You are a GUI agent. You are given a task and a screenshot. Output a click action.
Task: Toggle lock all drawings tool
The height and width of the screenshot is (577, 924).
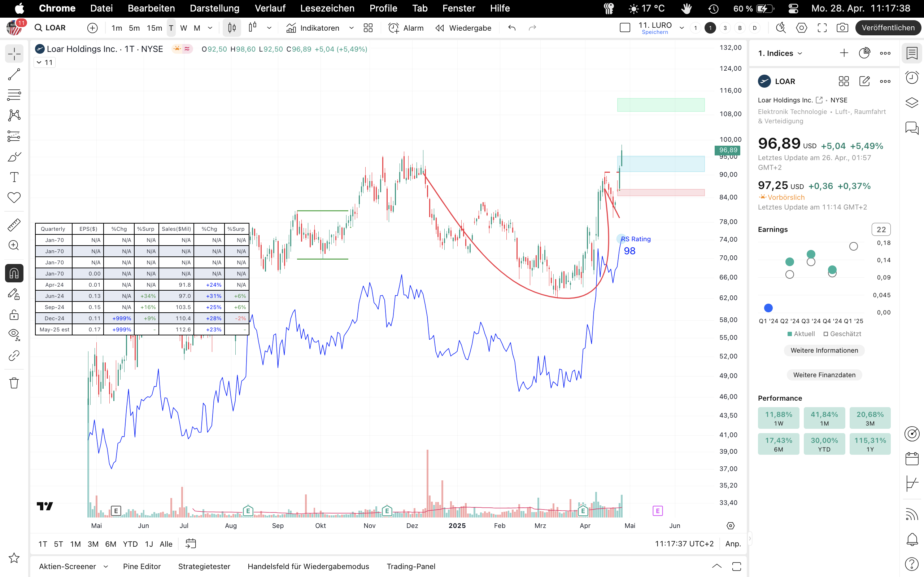click(x=14, y=315)
